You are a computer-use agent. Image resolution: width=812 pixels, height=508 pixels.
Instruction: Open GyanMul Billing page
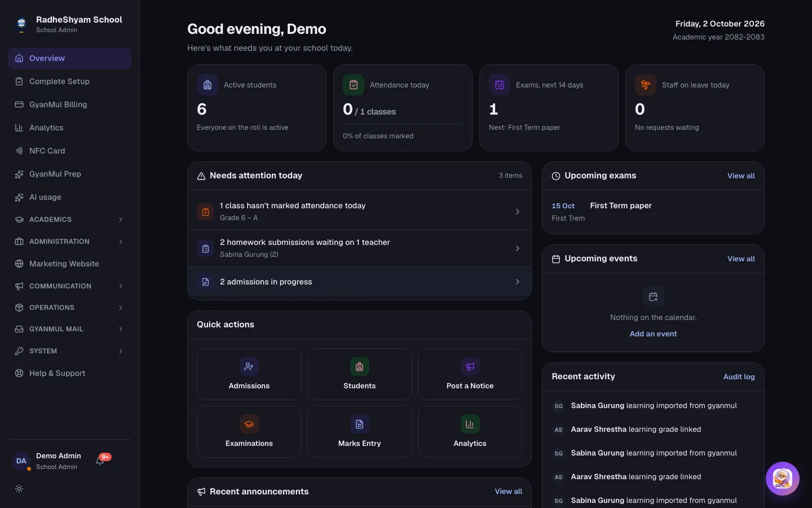(x=70, y=104)
